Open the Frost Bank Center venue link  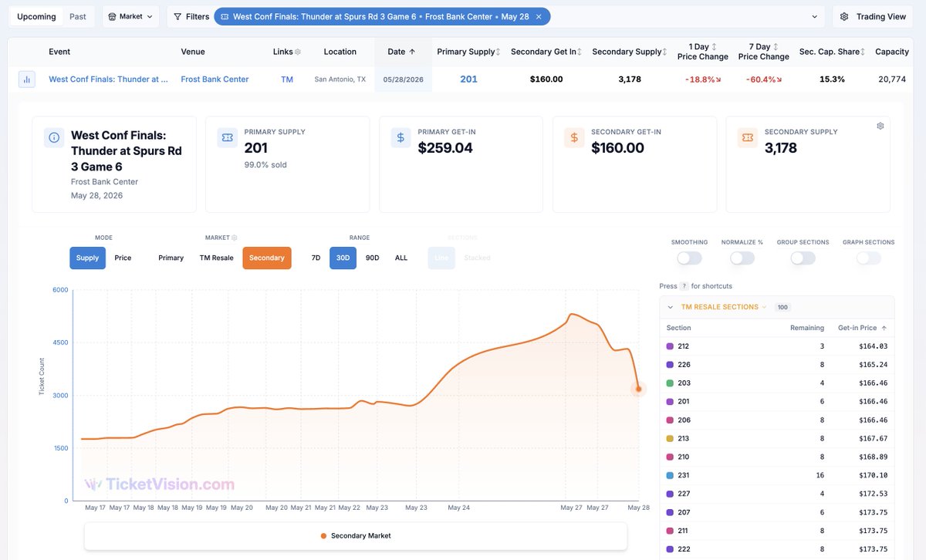point(215,79)
